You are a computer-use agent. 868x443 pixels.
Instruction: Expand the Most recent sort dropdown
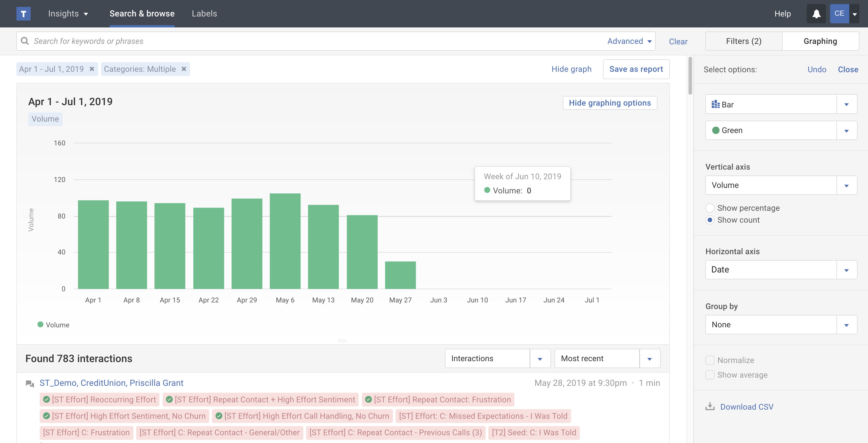pos(649,359)
